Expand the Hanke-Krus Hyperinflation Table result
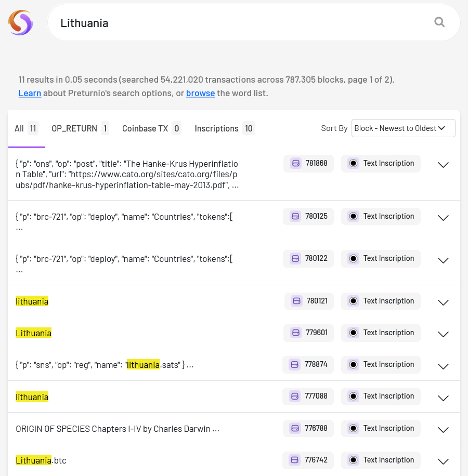The image size is (468, 476). (x=443, y=165)
